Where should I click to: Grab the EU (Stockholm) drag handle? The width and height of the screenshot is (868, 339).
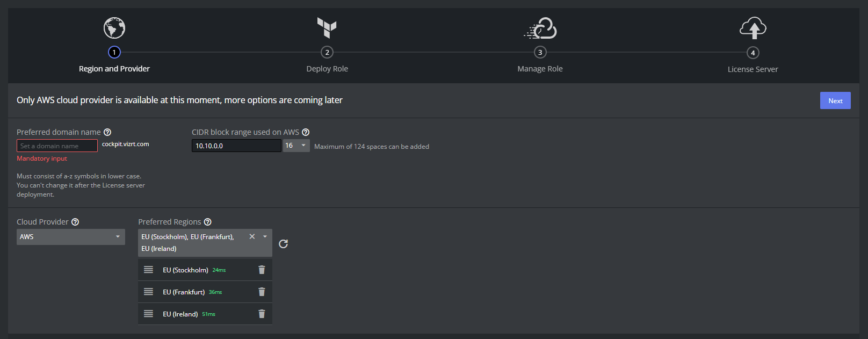point(149,270)
